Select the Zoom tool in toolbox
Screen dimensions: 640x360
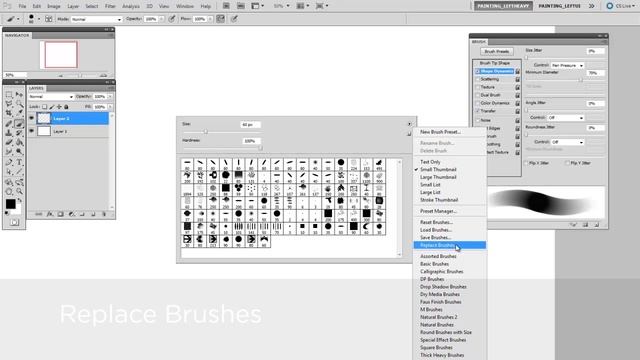point(19,191)
